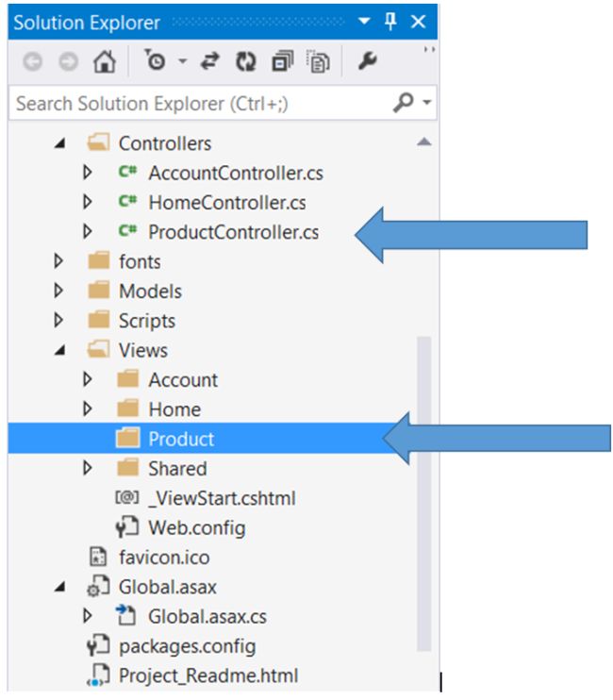Click the C# icon of HomeController.cs
The height and width of the screenshot is (700, 613).
pos(127,201)
